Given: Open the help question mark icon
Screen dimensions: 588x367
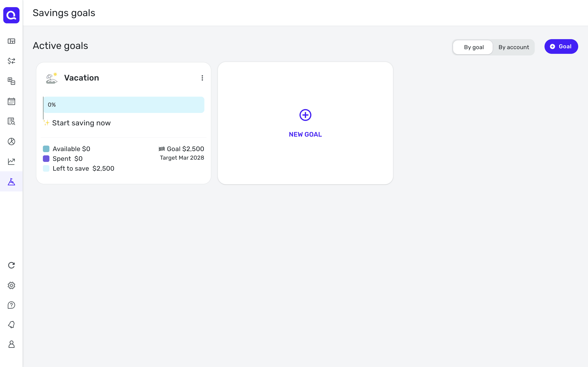Looking at the screenshot, I should tap(11, 305).
